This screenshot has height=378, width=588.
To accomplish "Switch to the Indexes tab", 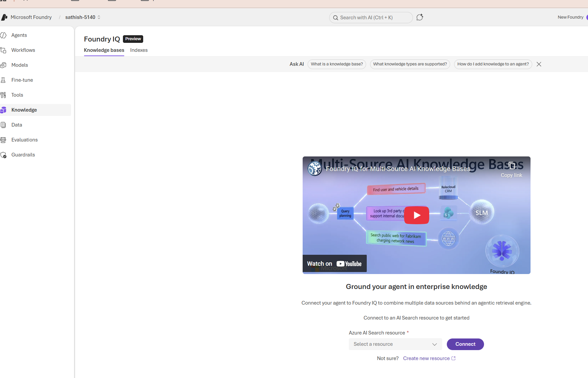I will [x=139, y=50].
